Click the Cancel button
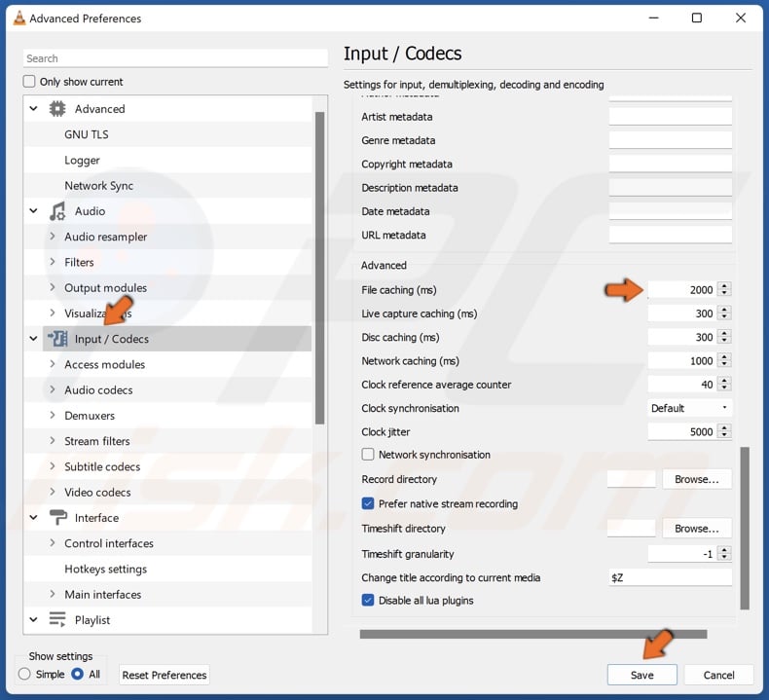This screenshot has width=769, height=700. [718, 675]
